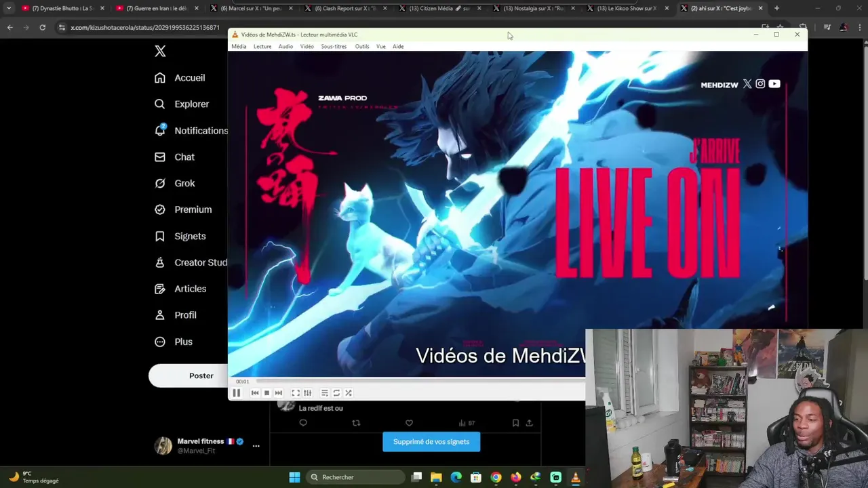Open the Vue menu in VLC
The height and width of the screenshot is (488, 868).
(x=381, y=47)
